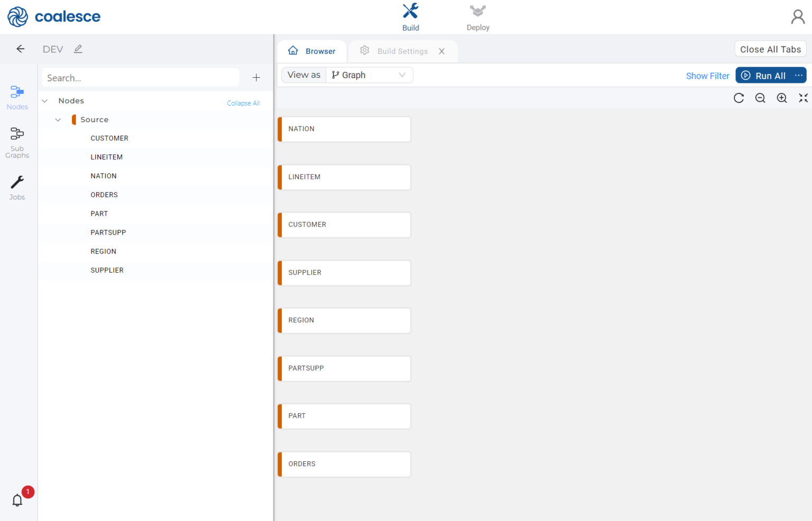Switch to the Build Settings tab
Screen dimensions: 812x521
tap(402, 51)
